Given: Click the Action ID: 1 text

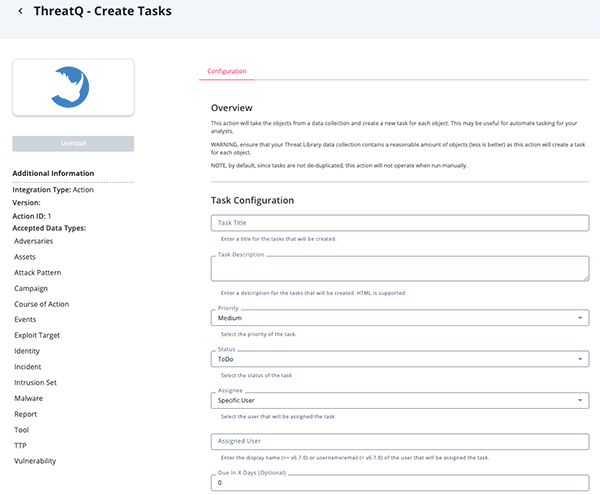Looking at the screenshot, I should [x=32, y=216].
